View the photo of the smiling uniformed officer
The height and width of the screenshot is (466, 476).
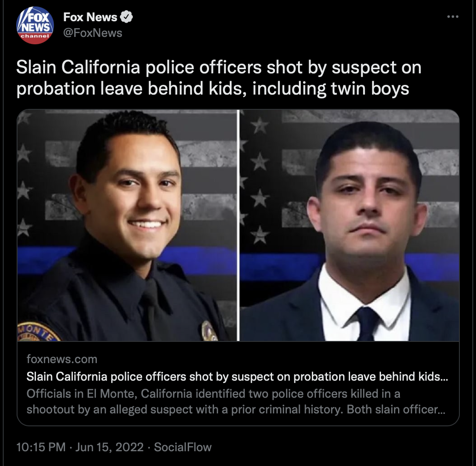click(x=127, y=225)
